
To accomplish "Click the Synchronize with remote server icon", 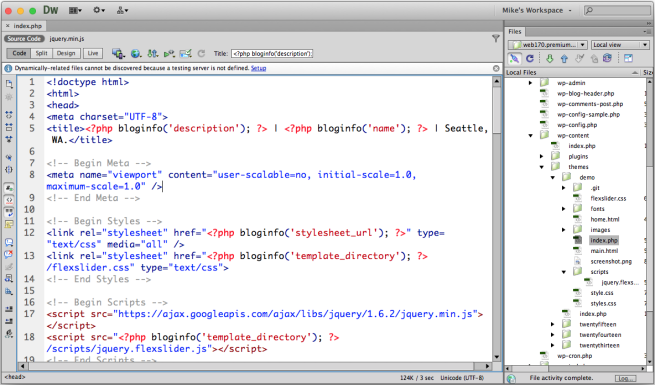I will point(607,58).
